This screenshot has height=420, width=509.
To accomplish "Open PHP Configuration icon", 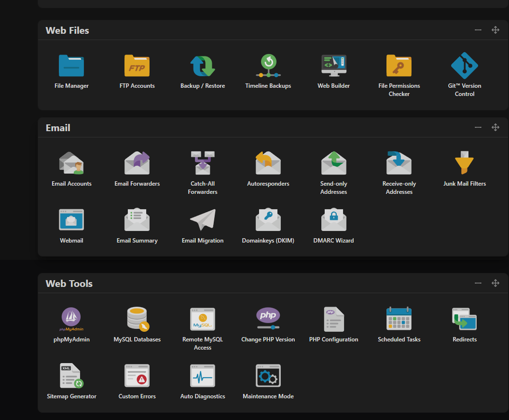I will coord(334,319).
